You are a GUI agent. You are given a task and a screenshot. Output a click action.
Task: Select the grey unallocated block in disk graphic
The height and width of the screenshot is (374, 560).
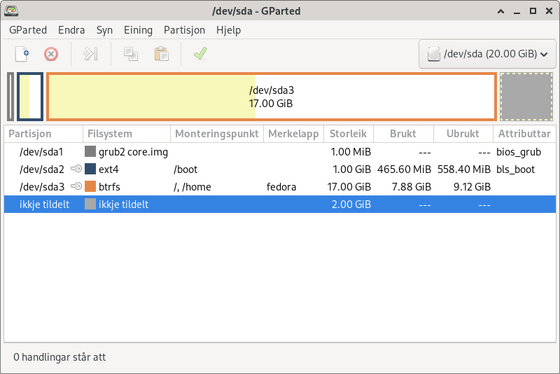(x=526, y=96)
